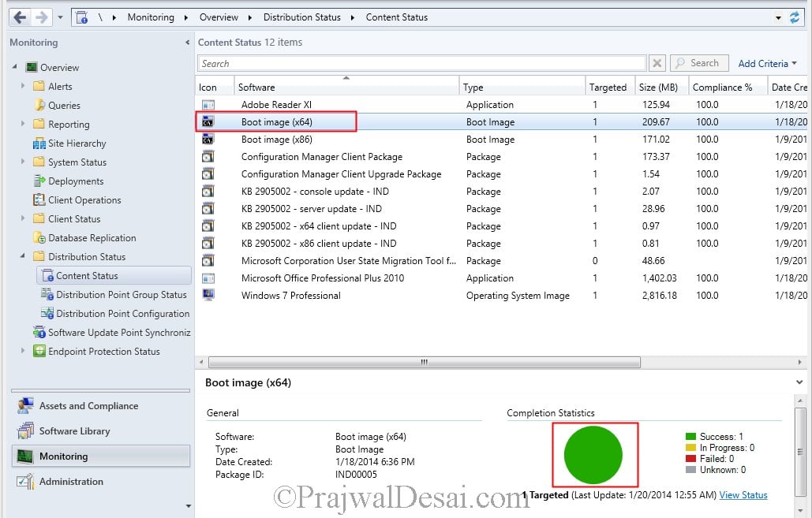Image resolution: width=812 pixels, height=518 pixels.
Task: Click the horizontal scrollbar under the list
Action: (424, 362)
